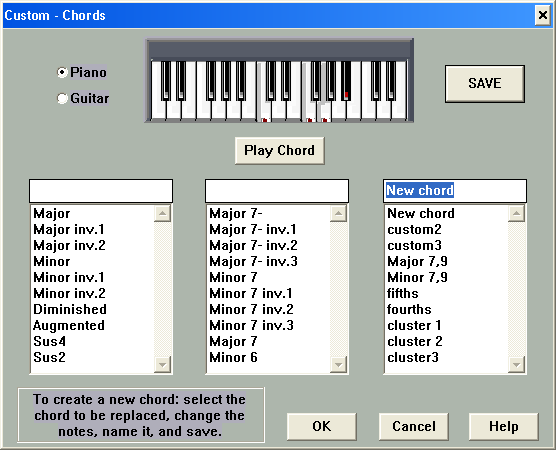This screenshot has height=450, width=556.
Task: Select Minor 7 inv.2 chord entry
Action: point(251,309)
